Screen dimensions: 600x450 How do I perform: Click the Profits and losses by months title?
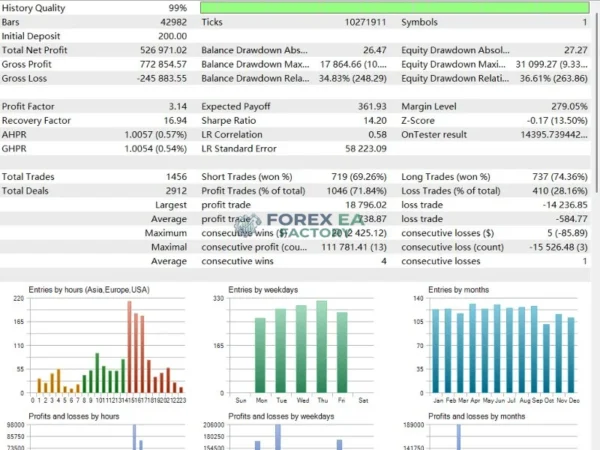click(476, 416)
